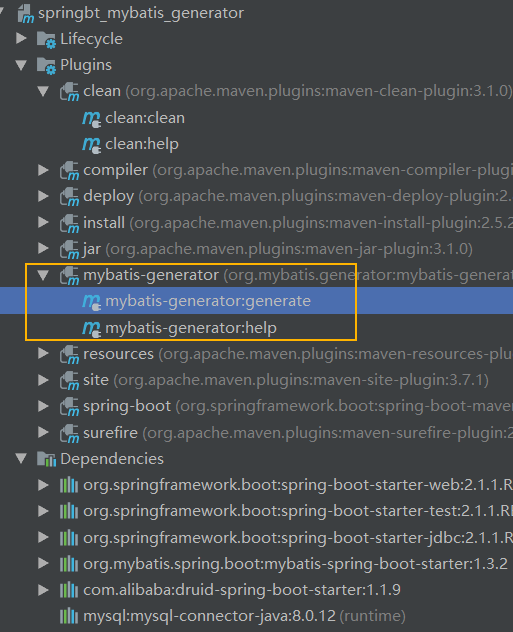513x632 pixels.
Task: Click the site plugin icon
Action: (69, 380)
